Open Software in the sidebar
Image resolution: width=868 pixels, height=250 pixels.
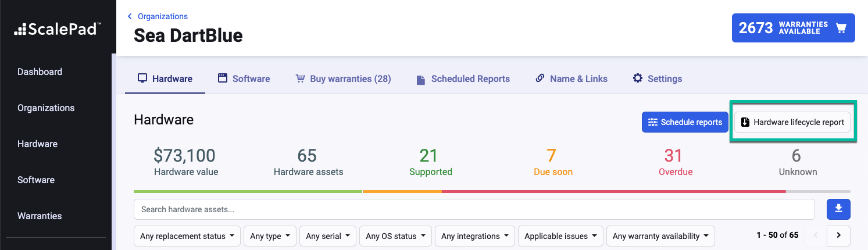[36, 180]
